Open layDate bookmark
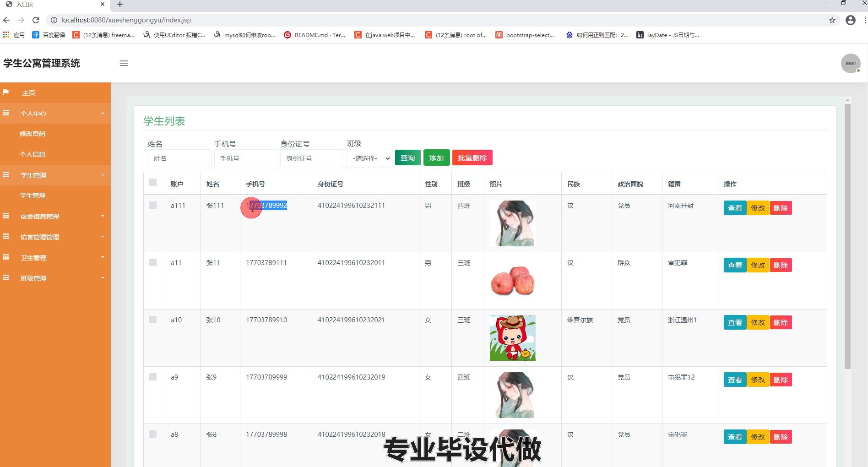This screenshot has height=467, width=868. tap(668, 35)
